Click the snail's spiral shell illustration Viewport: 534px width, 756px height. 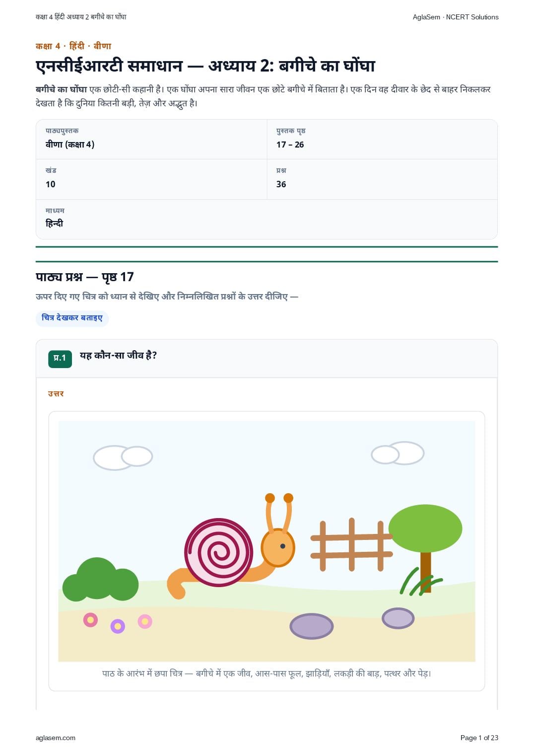(219, 552)
